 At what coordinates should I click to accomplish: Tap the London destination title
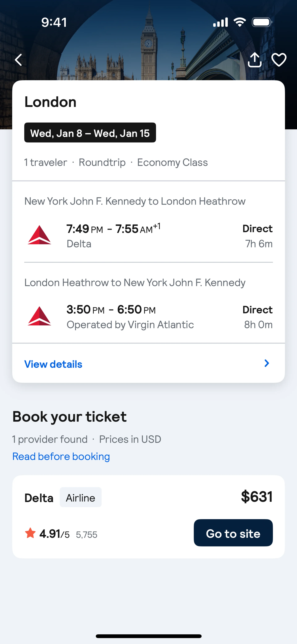pyautogui.click(x=50, y=102)
